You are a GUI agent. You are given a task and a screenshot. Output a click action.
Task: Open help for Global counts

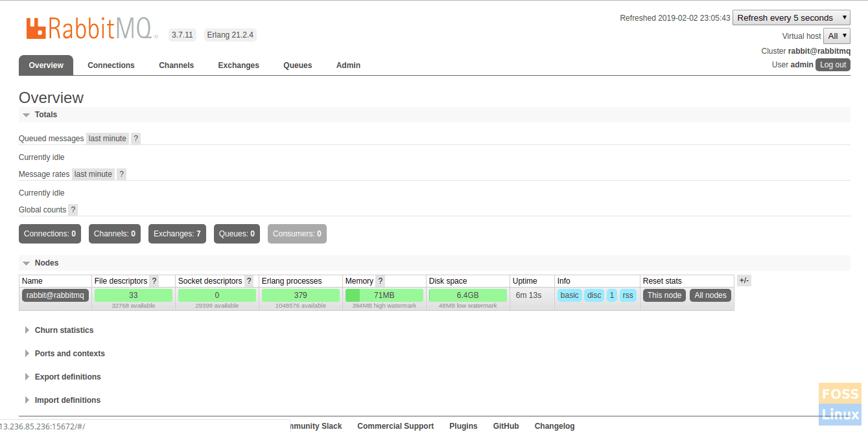[73, 210]
